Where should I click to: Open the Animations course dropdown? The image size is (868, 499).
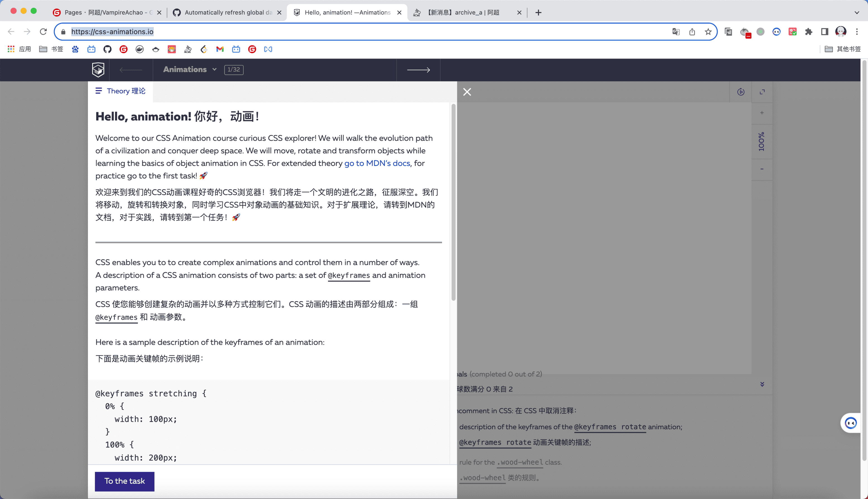[190, 69]
